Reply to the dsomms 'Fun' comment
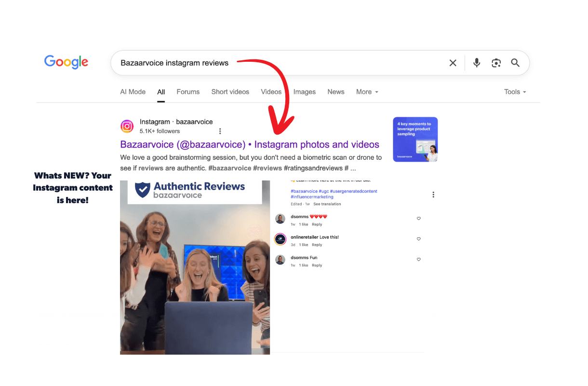Screen dimensions: 588x386 (x=317, y=265)
